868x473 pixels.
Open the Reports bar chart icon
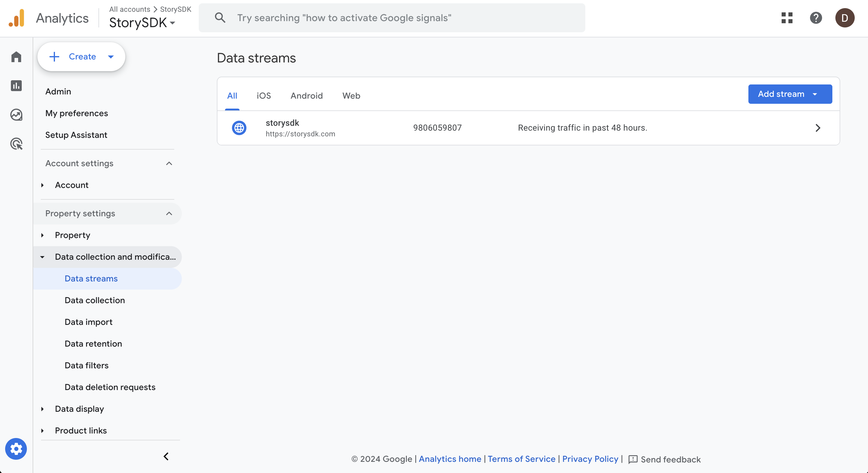(x=16, y=85)
